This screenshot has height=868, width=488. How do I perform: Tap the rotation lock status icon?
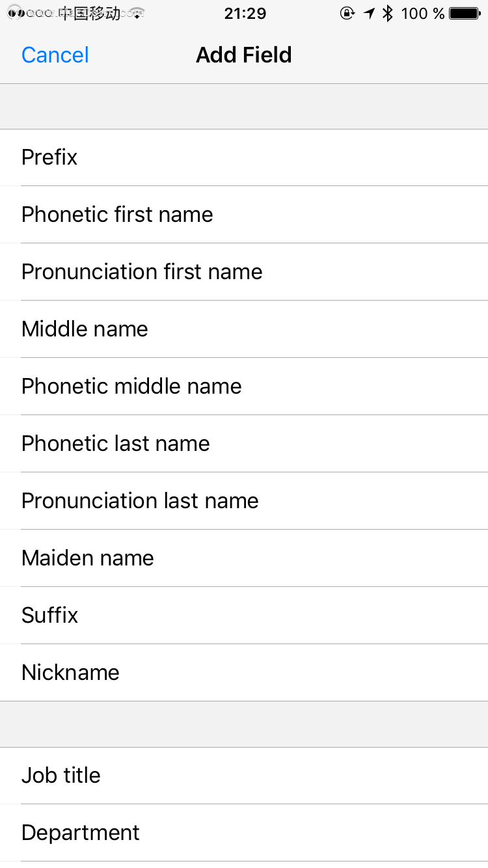(x=347, y=13)
